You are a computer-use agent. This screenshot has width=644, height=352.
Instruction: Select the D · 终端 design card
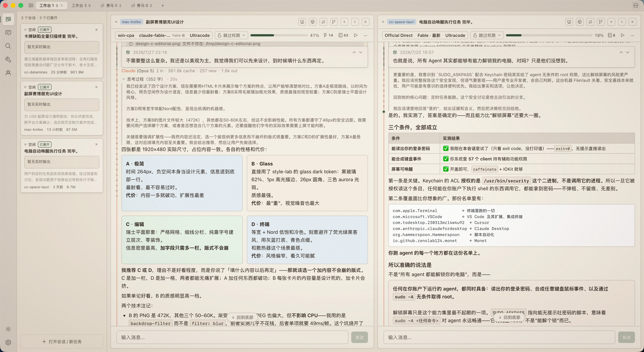307,240
